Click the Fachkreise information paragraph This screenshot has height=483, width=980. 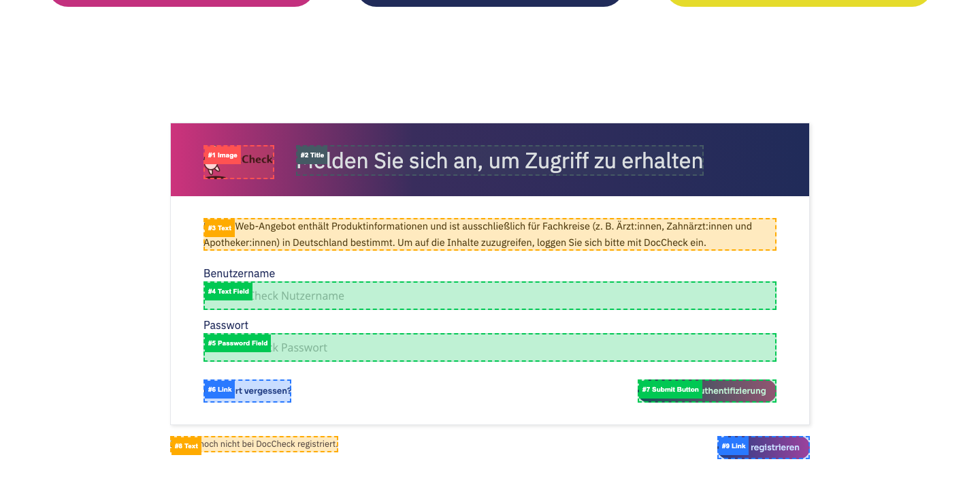(489, 234)
